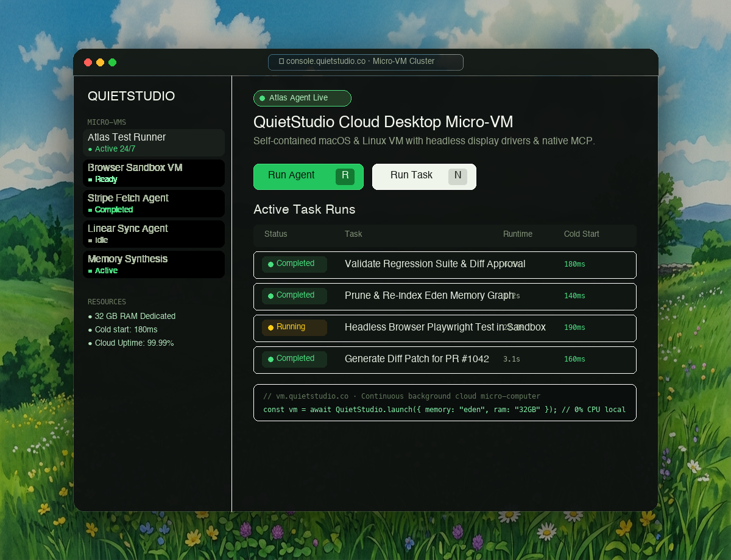
Task: Click the yellow dot in the Running badge
Action: (270, 327)
